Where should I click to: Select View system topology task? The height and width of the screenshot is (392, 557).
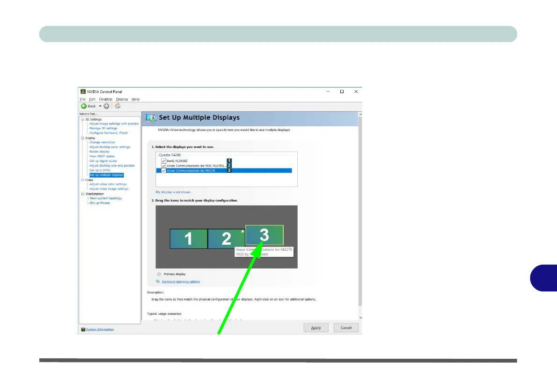tap(105, 198)
